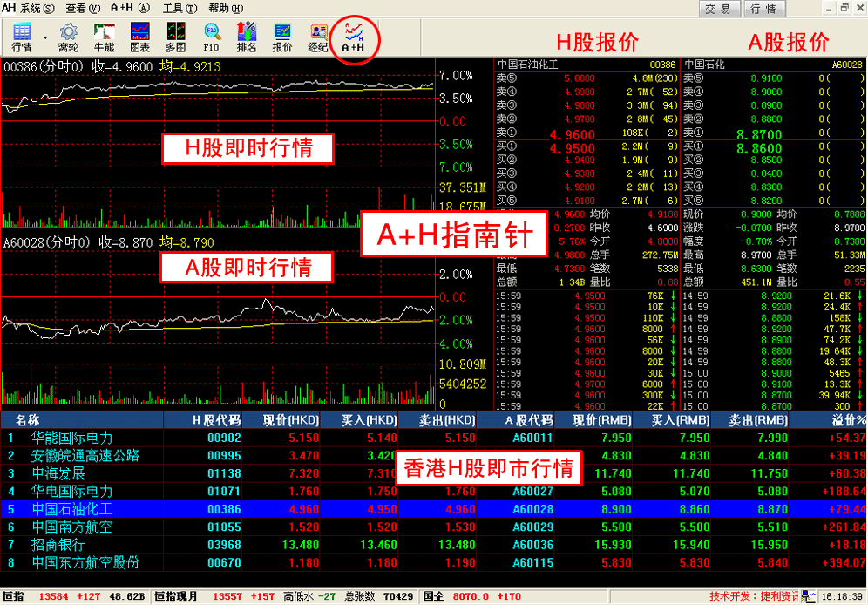Click the 报价 quote icon
868x605 pixels.
[x=282, y=37]
